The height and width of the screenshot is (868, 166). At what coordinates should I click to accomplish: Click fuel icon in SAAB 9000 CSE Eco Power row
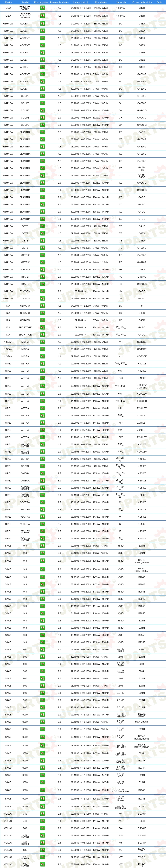(x=42, y=799)
